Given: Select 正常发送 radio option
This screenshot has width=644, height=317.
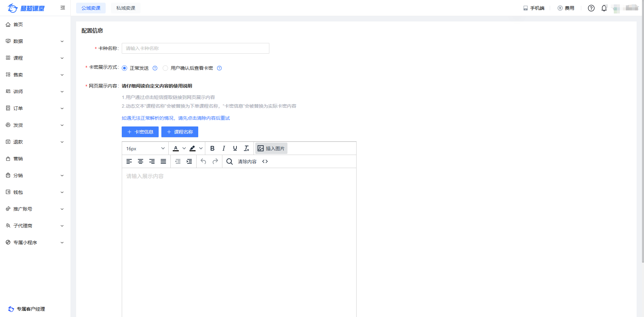Looking at the screenshot, I should [124, 68].
